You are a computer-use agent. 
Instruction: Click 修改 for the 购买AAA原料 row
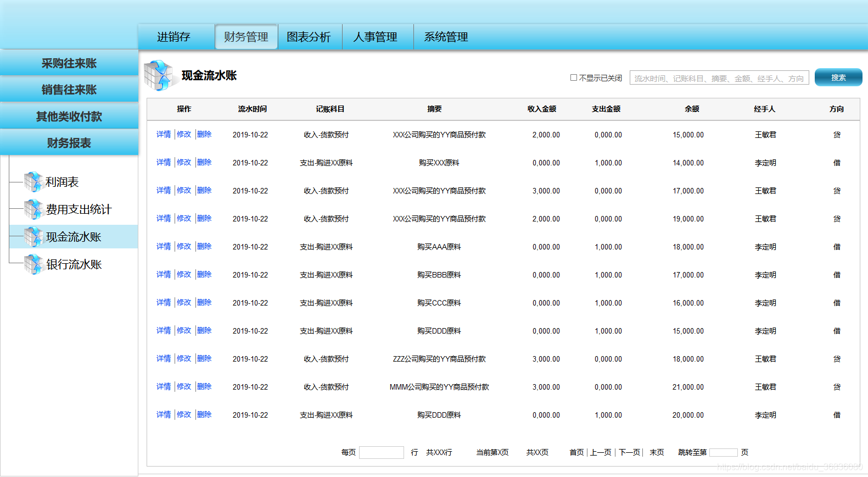184,246
